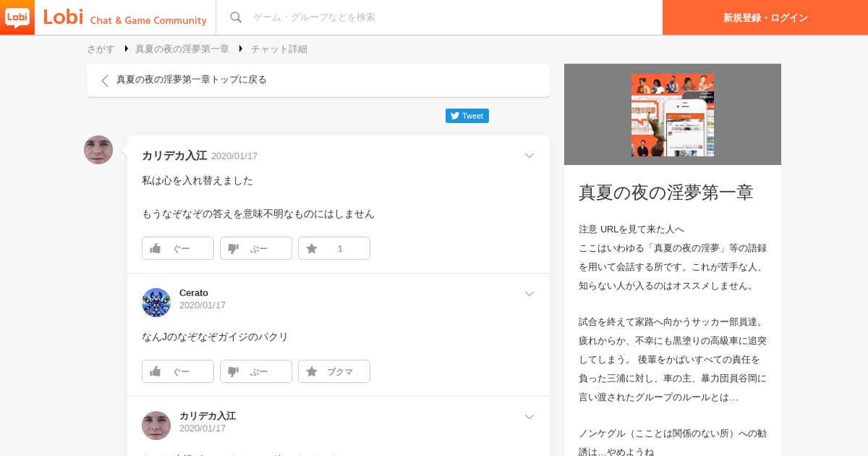Screen dimensions: 868x456
Task: Like first post with ぐー button
Action: [178, 248]
